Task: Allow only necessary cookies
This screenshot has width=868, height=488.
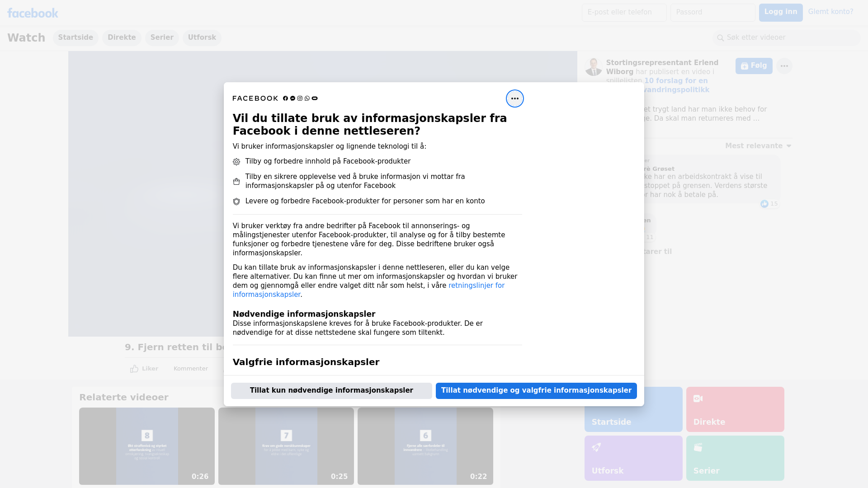Action: (331, 391)
